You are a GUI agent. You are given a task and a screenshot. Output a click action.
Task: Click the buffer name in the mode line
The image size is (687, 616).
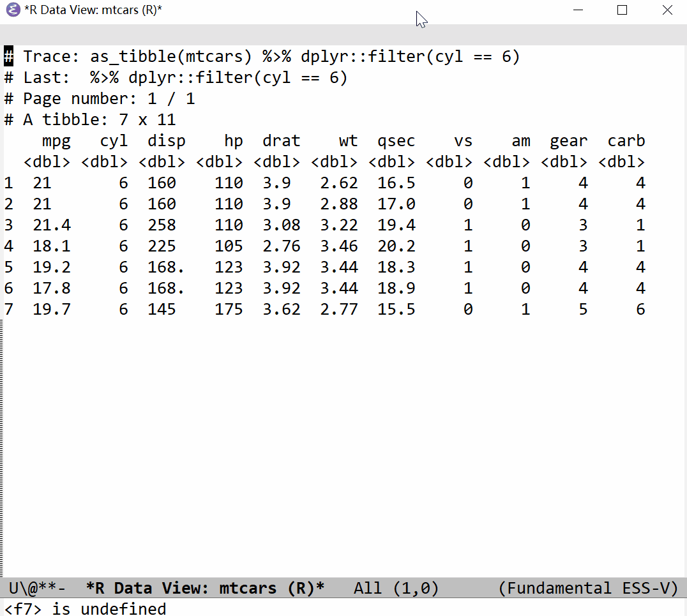point(205,588)
